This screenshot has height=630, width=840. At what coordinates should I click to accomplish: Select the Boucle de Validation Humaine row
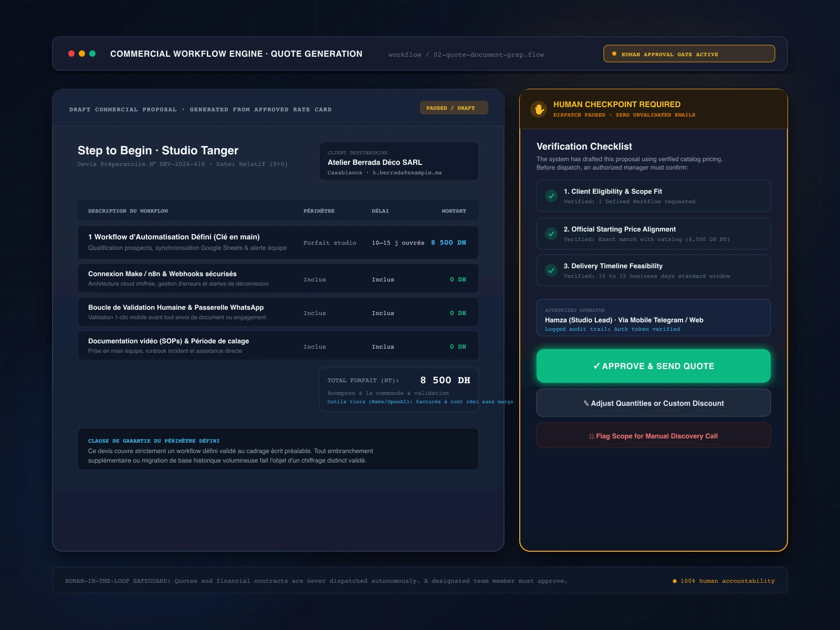278,312
